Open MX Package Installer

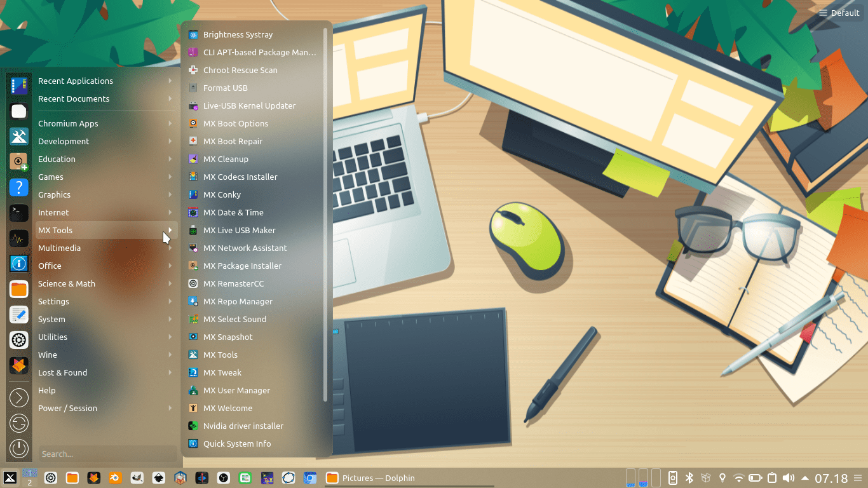[254, 266]
